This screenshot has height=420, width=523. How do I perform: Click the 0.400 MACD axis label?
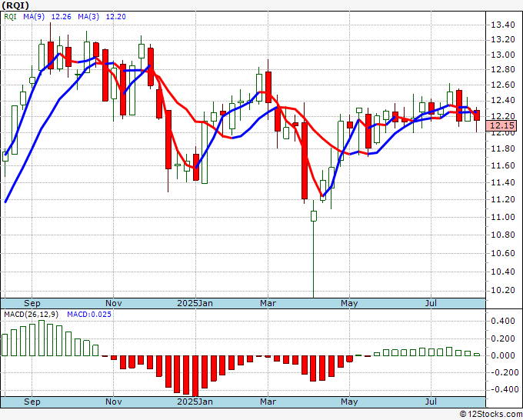pyautogui.click(x=503, y=322)
